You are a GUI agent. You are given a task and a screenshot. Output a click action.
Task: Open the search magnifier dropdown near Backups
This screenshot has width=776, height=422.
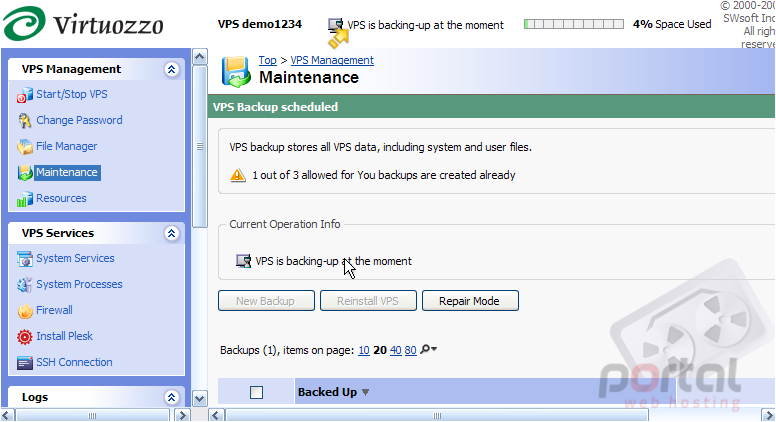click(428, 349)
